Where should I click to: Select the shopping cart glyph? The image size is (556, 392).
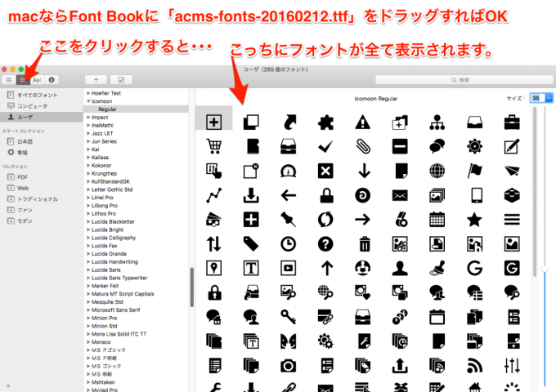tap(214, 146)
